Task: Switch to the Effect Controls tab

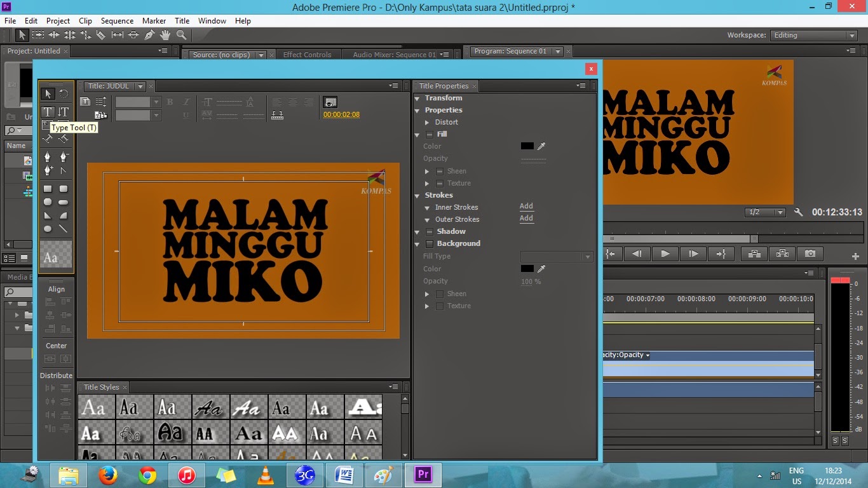Action: tap(307, 55)
